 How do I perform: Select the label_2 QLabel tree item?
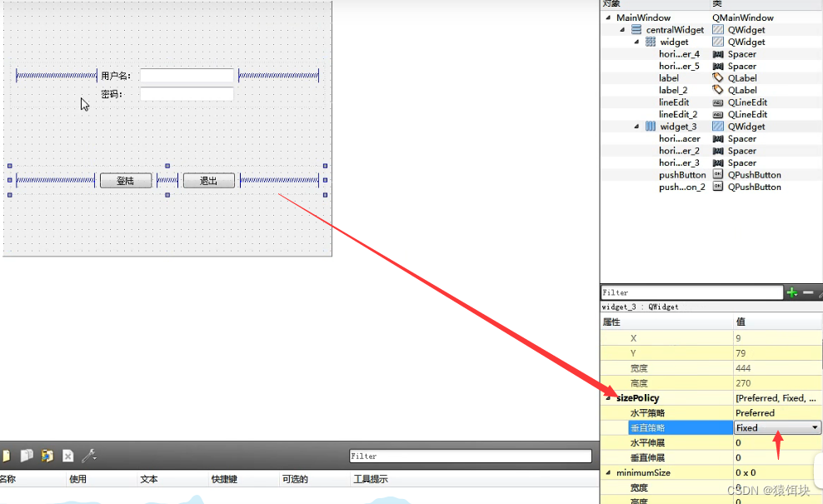click(673, 90)
